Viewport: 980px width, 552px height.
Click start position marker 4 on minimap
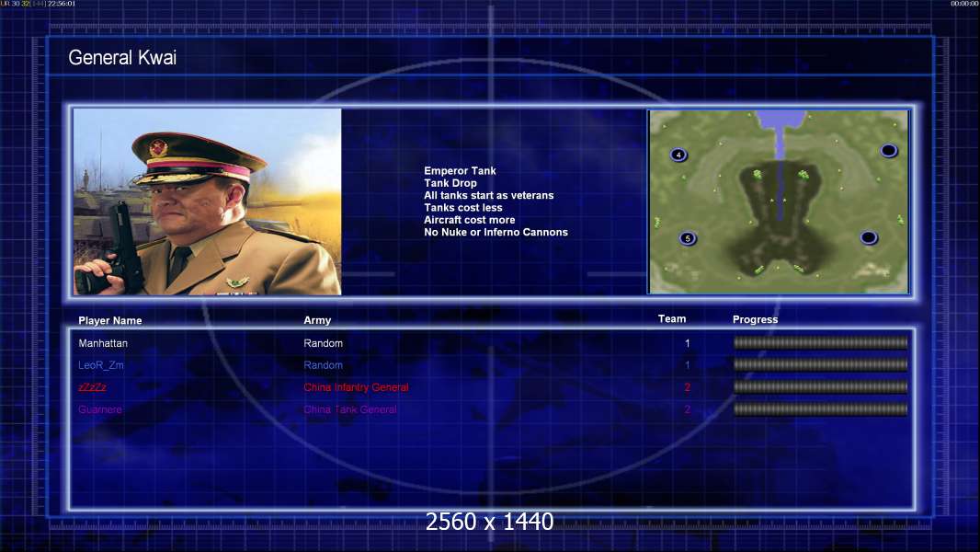coord(678,155)
